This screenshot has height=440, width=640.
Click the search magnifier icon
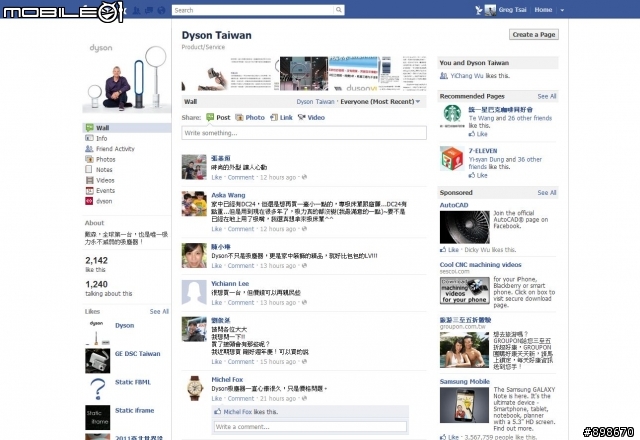coord(339,10)
